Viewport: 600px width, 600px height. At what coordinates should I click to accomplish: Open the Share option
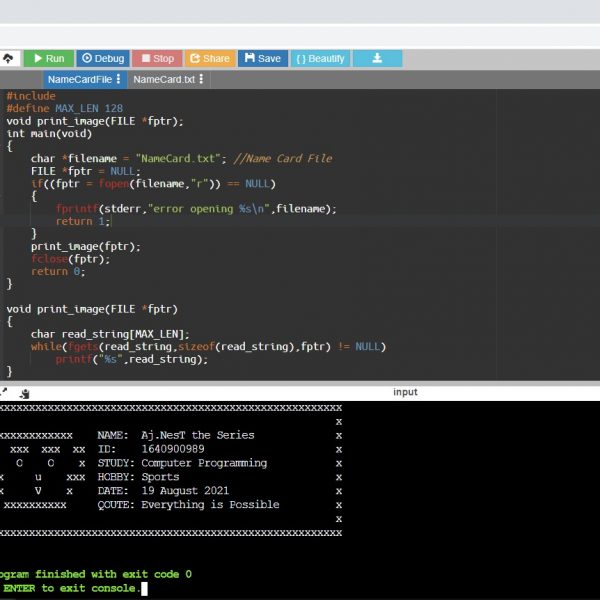pos(208,59)
